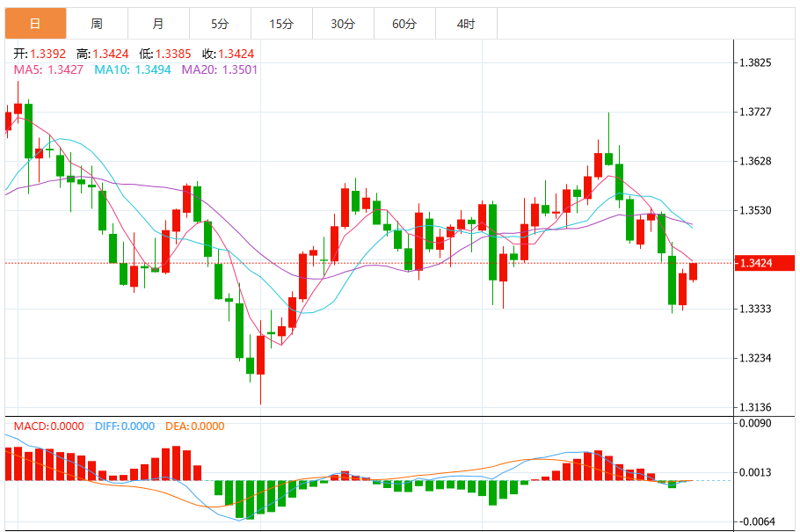Select the 日 daily chart tab
Image resolution: width=800 pixels, height=532 pixels.
coord(36,24)
